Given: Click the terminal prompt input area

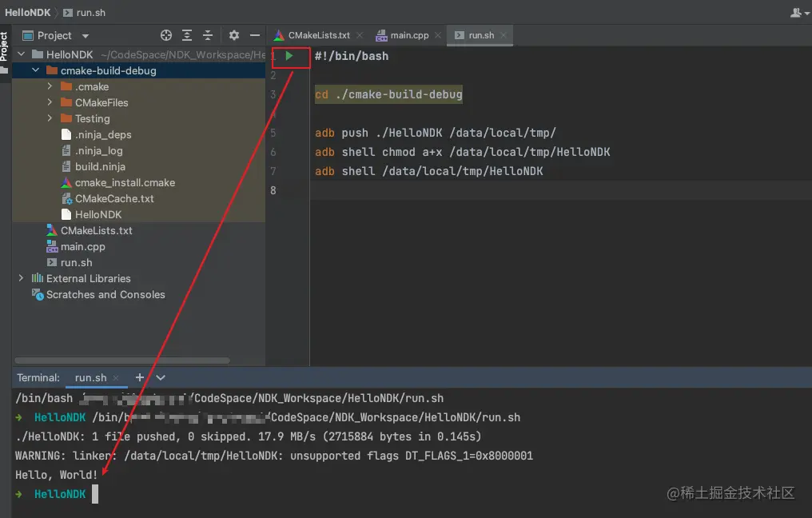Looking at the screenshot, I should (95, 494).
